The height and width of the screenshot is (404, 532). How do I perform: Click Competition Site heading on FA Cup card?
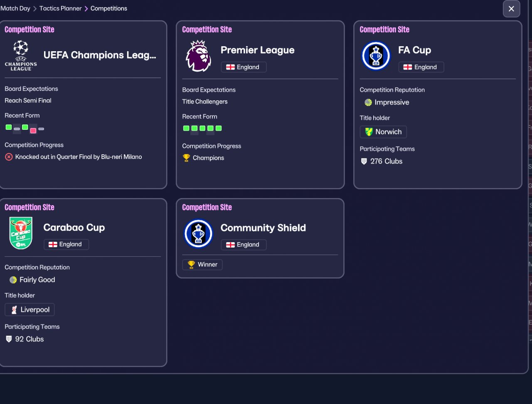pos(384,30)
